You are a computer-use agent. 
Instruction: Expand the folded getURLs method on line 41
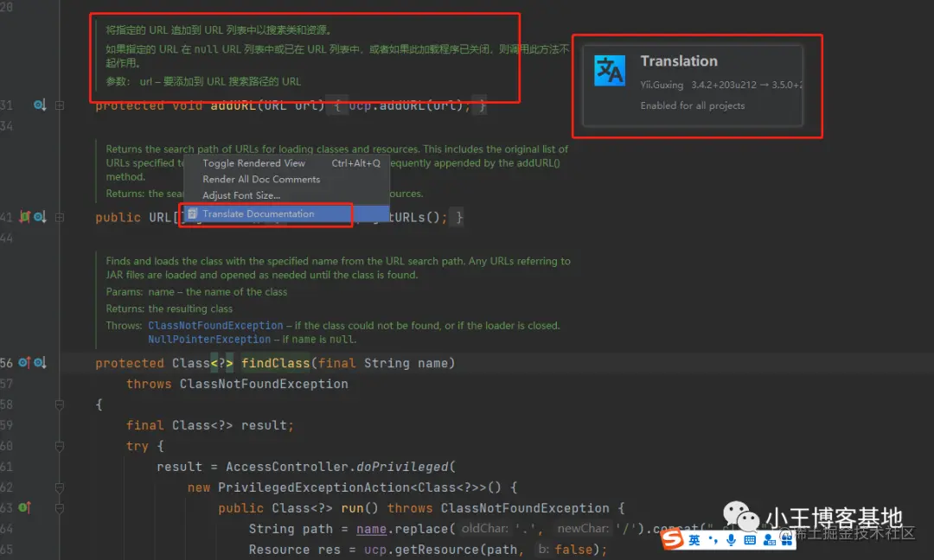[x=60, y=217]
